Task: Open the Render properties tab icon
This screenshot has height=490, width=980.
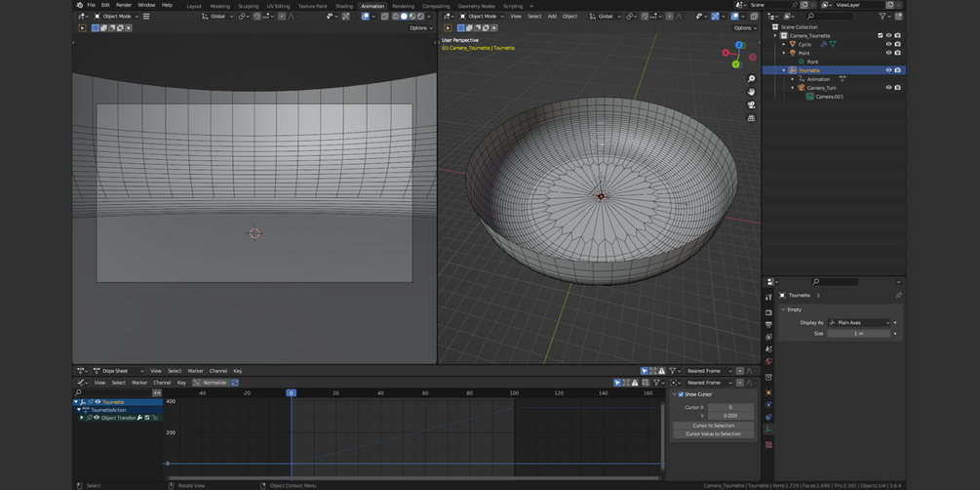Action: 768,312
